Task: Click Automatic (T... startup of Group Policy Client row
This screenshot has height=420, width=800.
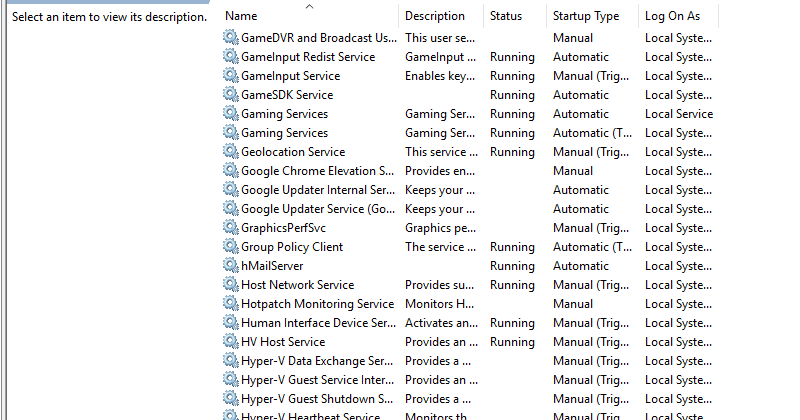Action: (592, 246)
